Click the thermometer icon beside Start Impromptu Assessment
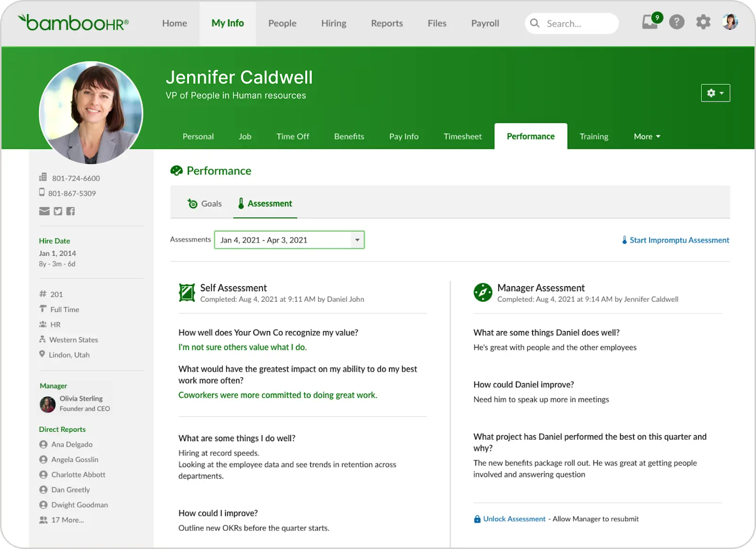 click(x=625, y=240)
